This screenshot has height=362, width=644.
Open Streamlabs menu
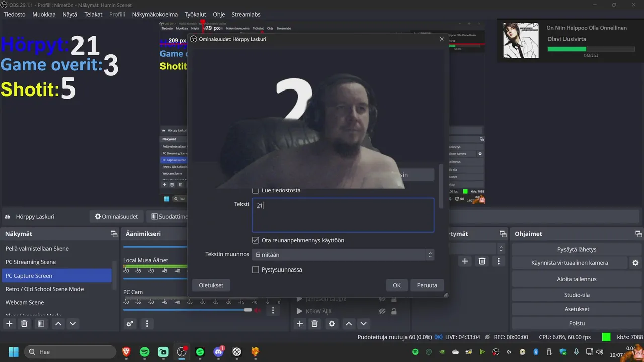(x=246, y=14)
